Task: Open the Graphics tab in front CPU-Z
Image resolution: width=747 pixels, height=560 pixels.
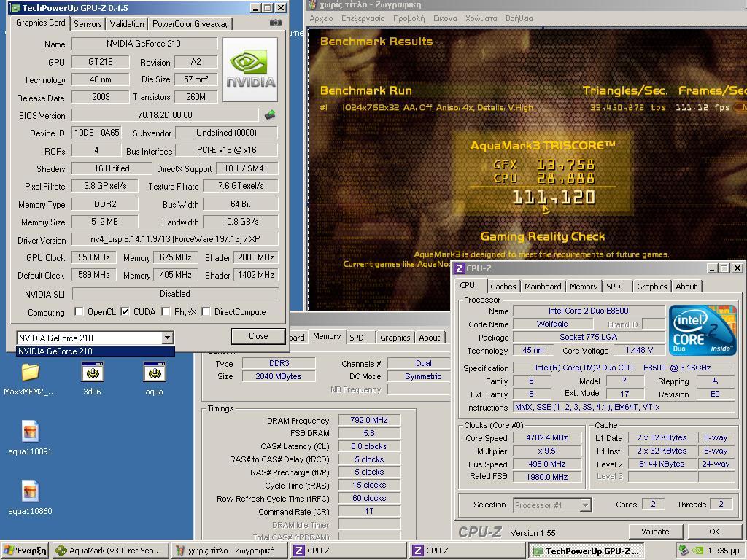Action: [x=651, y=286]
